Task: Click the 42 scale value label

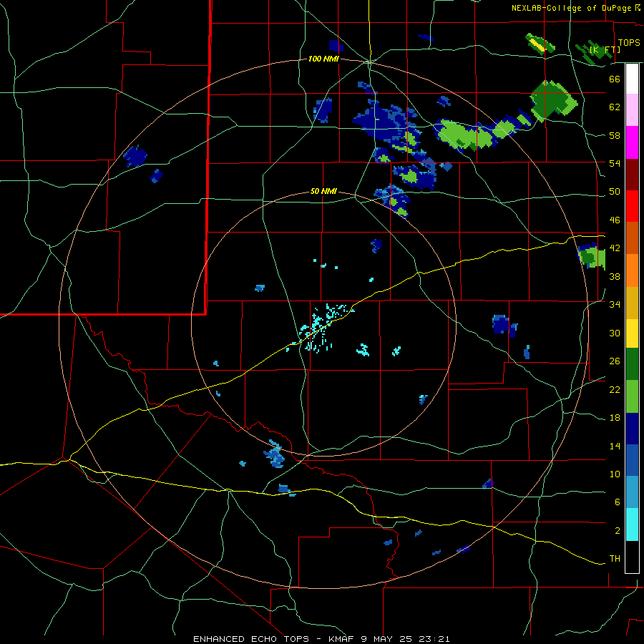Action: pyautogui.click(x=615, y=248)
